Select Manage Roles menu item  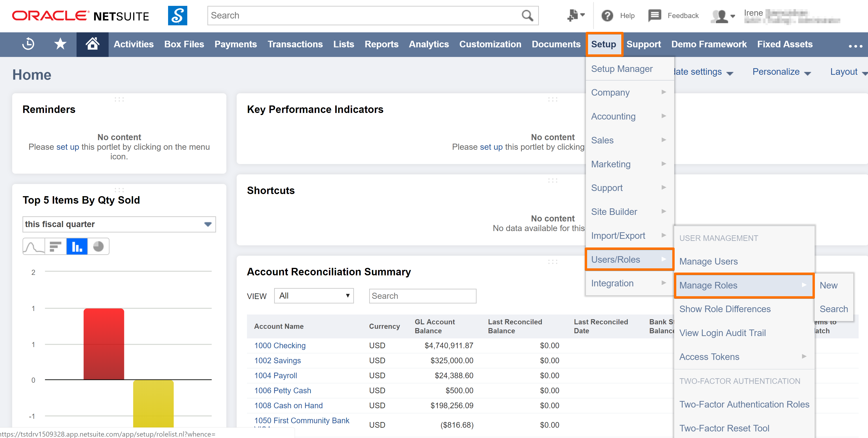(744, 285)
